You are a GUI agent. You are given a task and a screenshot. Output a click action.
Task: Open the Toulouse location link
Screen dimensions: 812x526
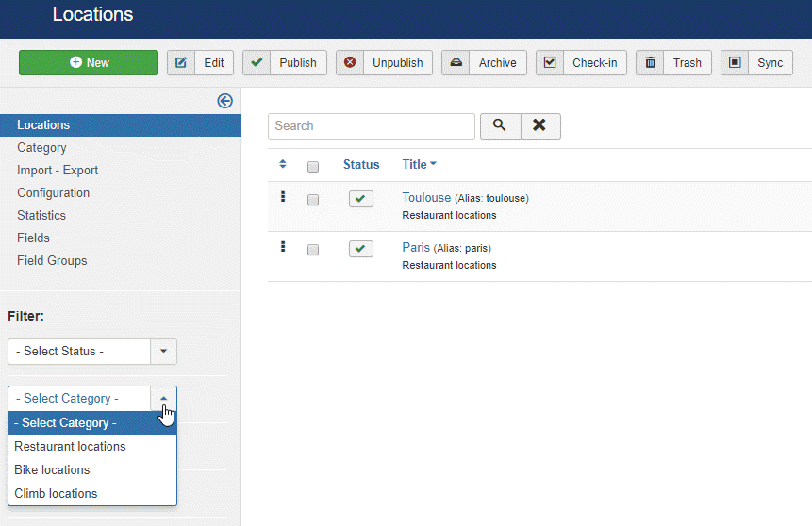[426, 198]
